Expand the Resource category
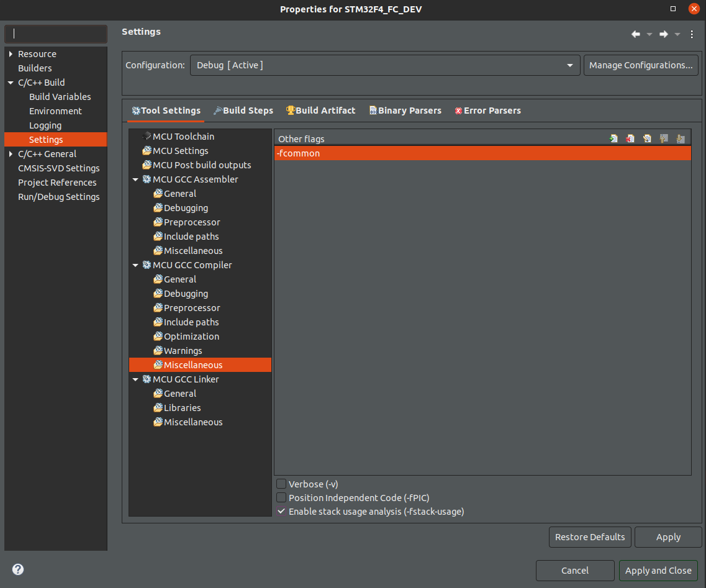Image resolution: width=706 pixels, height=588 pixels. pos(11,54)
